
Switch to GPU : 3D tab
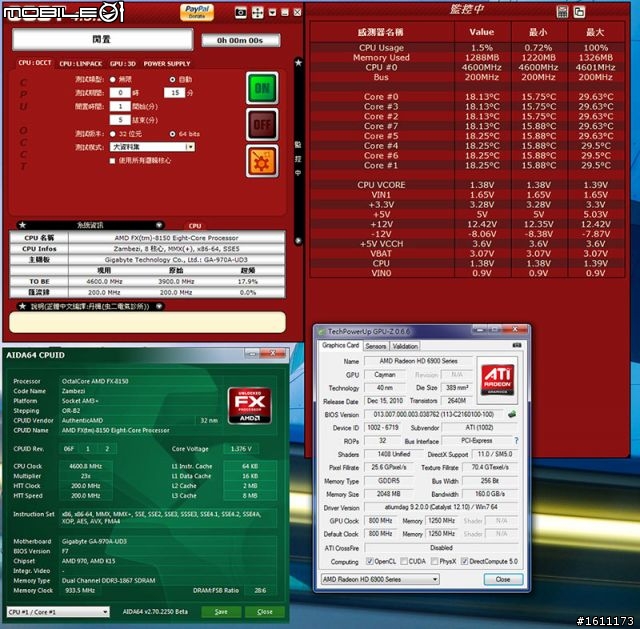tap(122, 64)
